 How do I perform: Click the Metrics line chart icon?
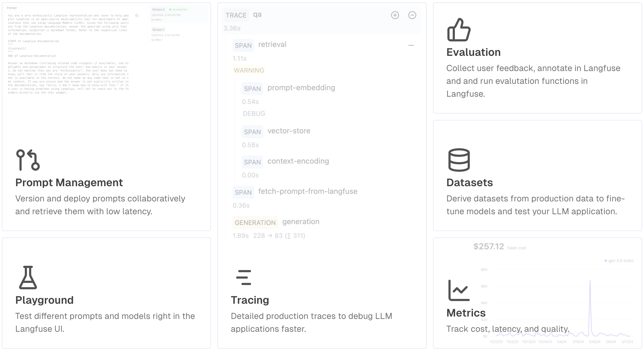coord(459,290)
